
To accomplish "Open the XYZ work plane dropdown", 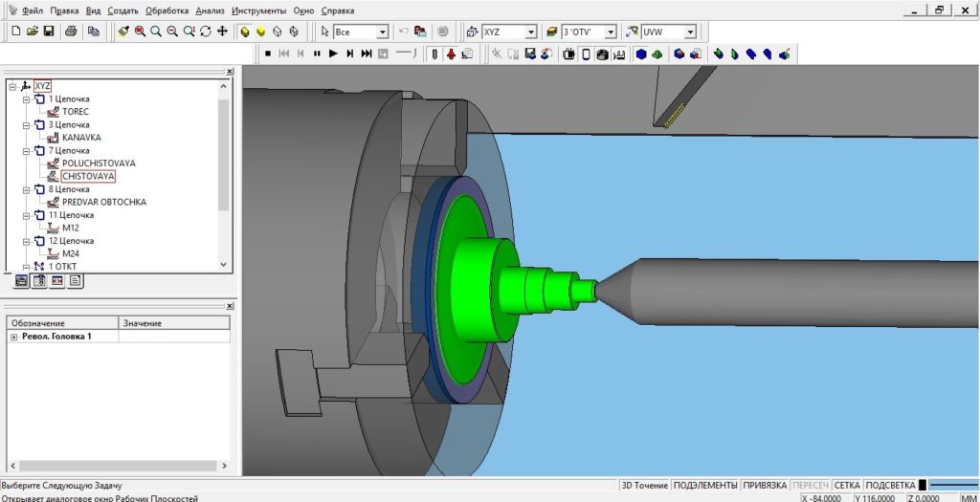I will coord(531,32).
